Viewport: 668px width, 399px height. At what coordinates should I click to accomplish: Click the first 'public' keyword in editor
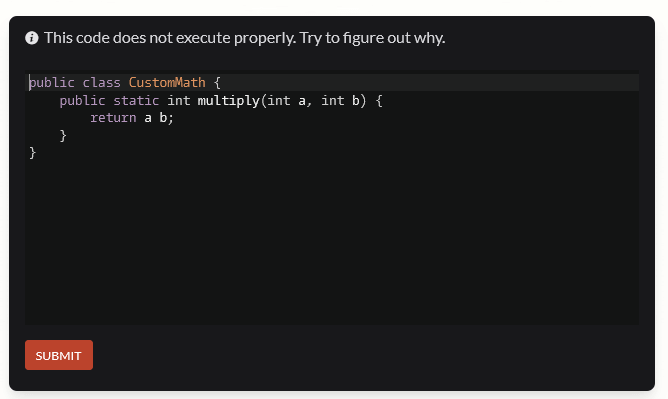click(52, 82)
